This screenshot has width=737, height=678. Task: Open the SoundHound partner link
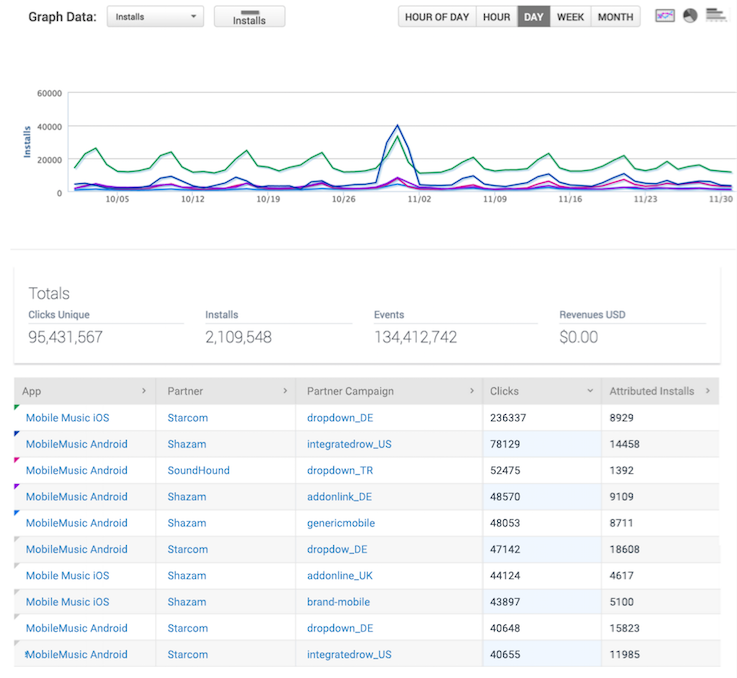tap(198, 470)
